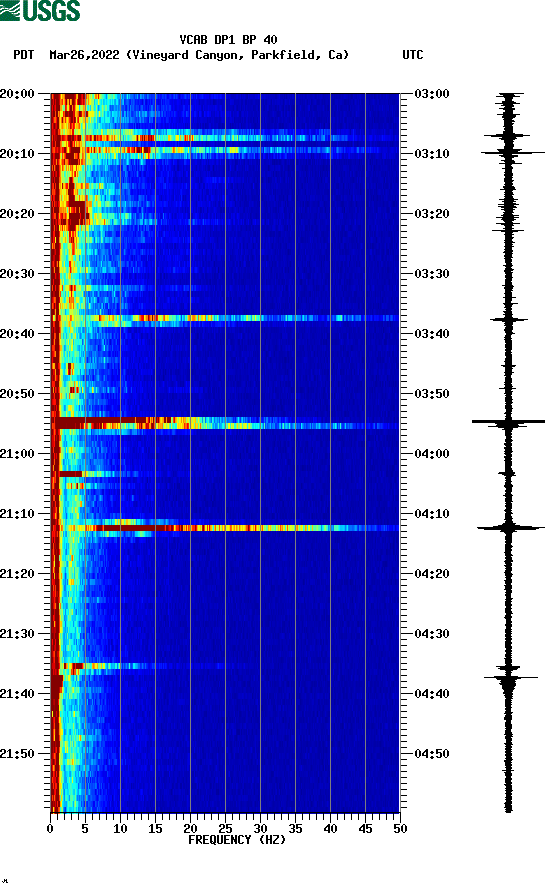
Task: Click the USGS logo
Action: tap(40, 10)
